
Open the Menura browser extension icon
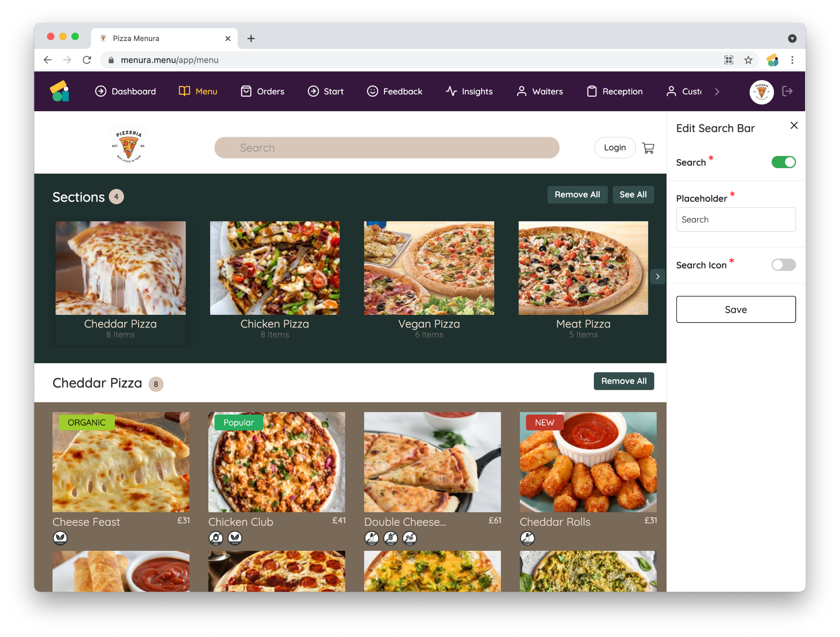click(x=772, y=60)
